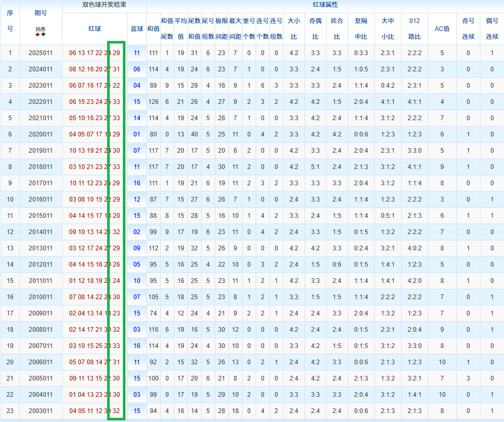Select issue number 2006011

point(40,362)
